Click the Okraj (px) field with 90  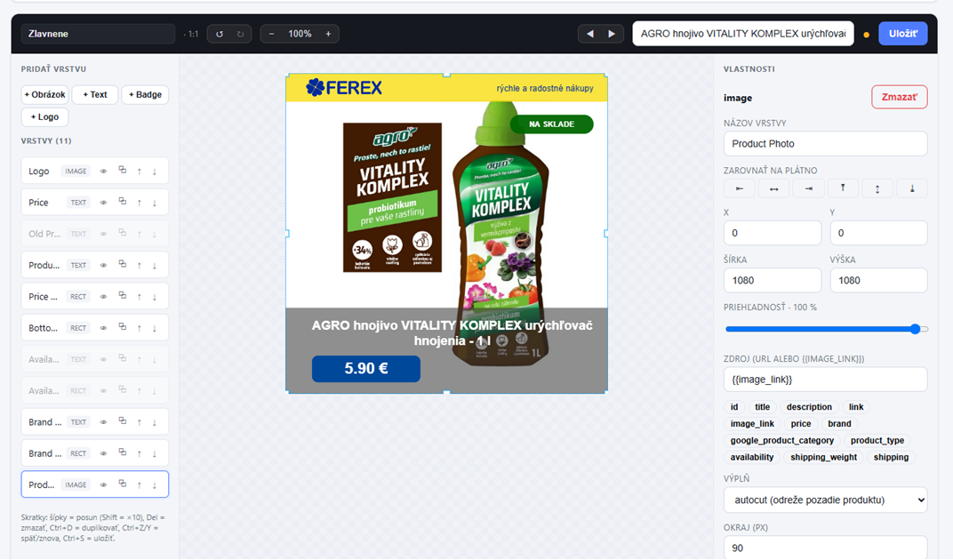(825, 548)
